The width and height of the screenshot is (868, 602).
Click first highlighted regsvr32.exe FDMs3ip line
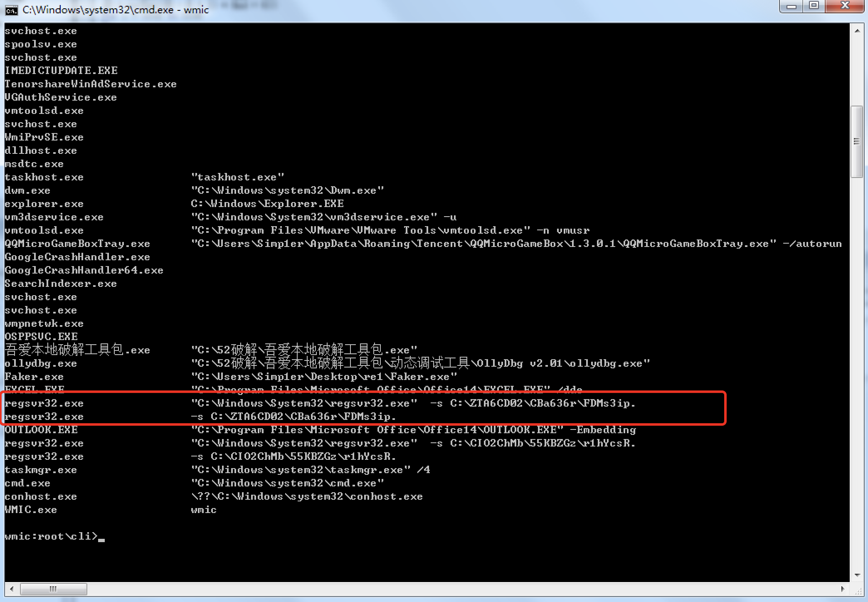click(x=320, y=403)
